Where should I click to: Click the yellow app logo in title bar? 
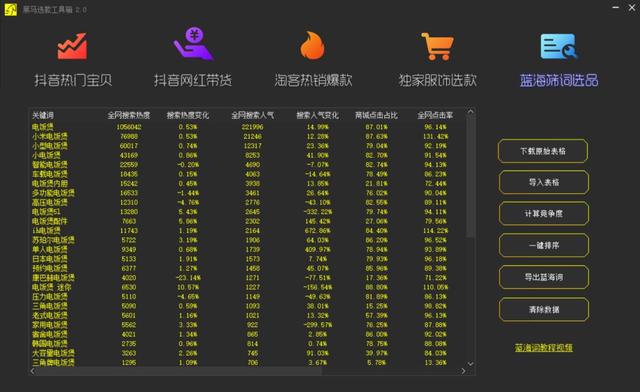pyautogui.click(x=11, y=9)
